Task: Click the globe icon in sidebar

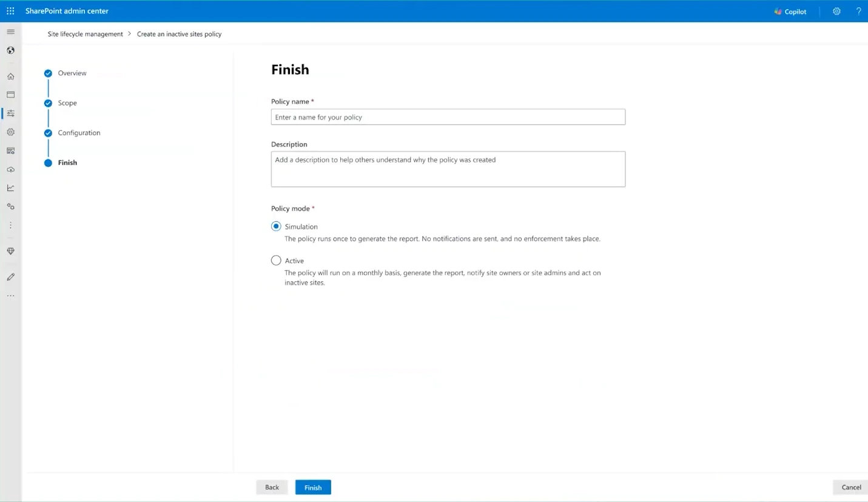Action: 10,50
